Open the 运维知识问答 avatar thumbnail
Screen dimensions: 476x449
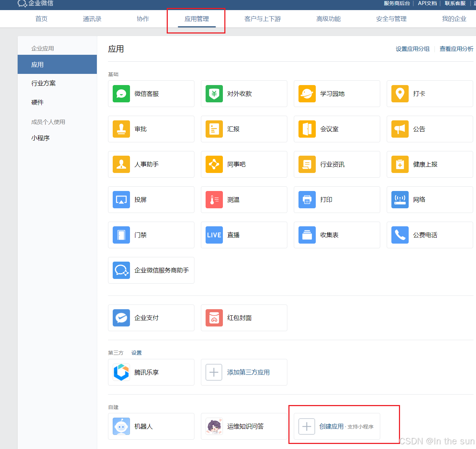(214, 426)
